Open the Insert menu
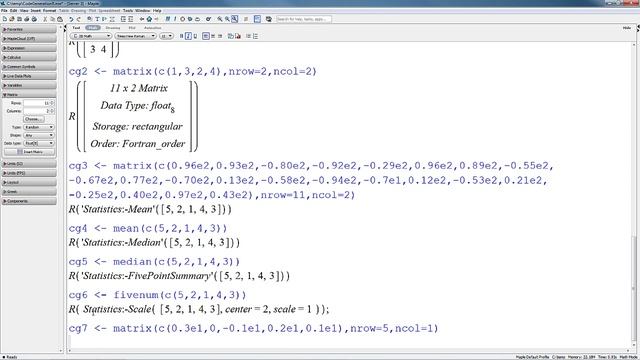The width and height of the screenshot is (640, 360). click(36, 11)
